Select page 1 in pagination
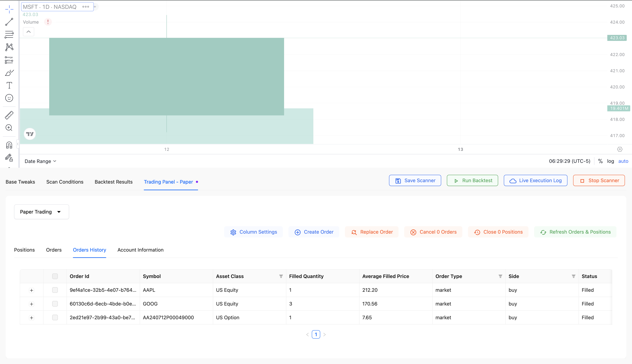Image resolution: width=632 pixels, height=364 pixels. tap(316, 335)
